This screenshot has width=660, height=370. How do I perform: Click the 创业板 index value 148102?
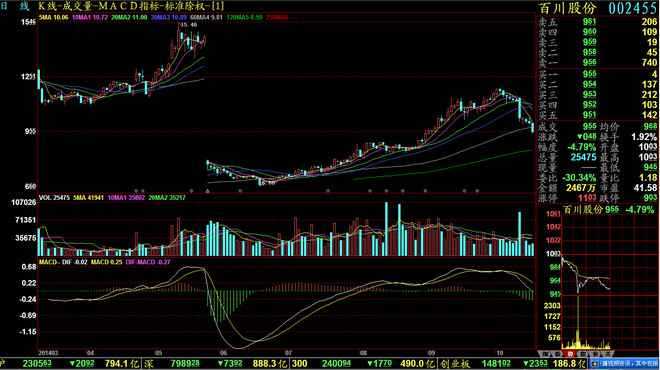496,364
